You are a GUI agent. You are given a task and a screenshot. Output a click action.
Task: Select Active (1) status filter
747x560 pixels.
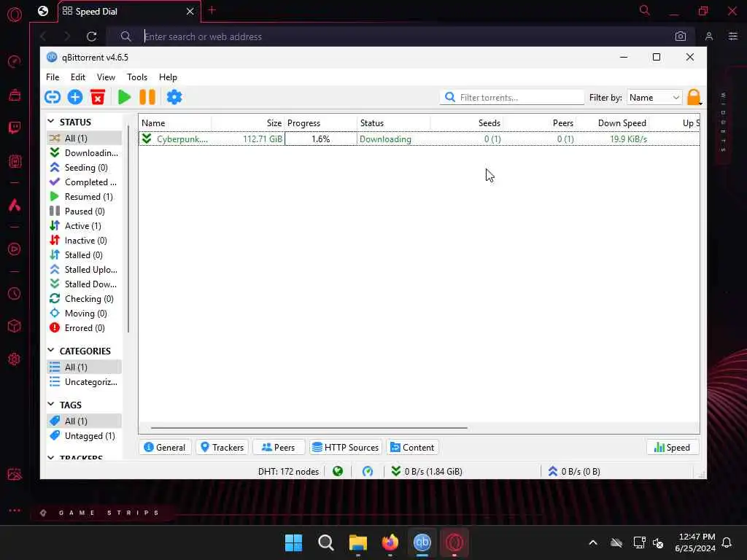pos(85,226)
